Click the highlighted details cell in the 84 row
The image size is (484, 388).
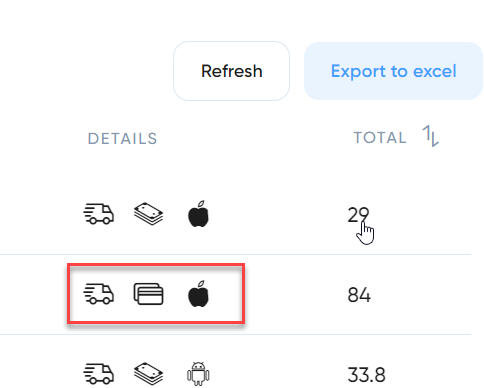coord(156,294)
